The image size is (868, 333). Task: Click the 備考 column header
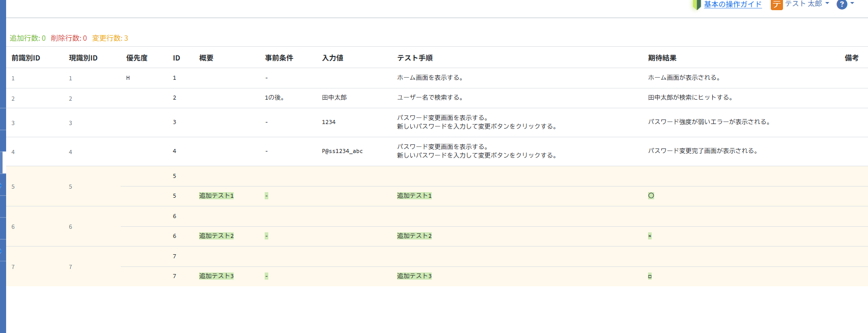(852, 58)
